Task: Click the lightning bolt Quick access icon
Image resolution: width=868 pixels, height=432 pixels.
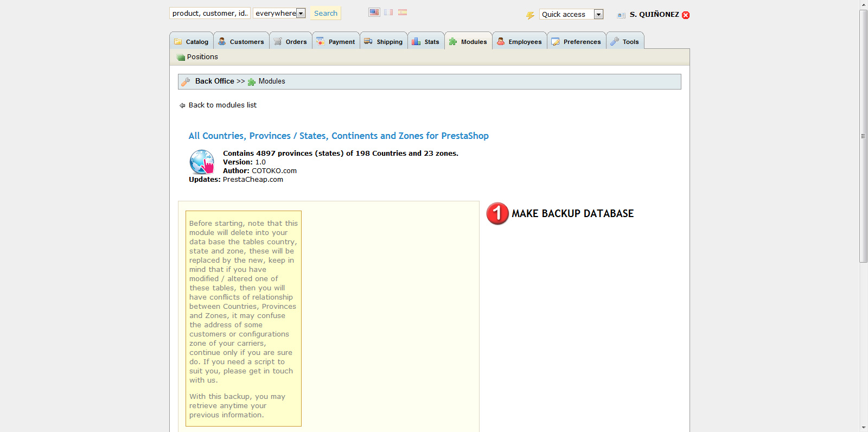Action: point(530,15)
